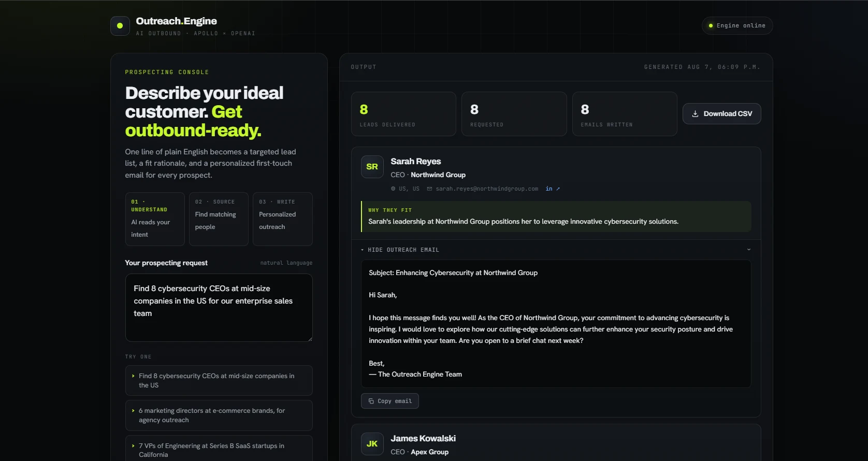Click the name Sarah Reyes

[416, 162]
